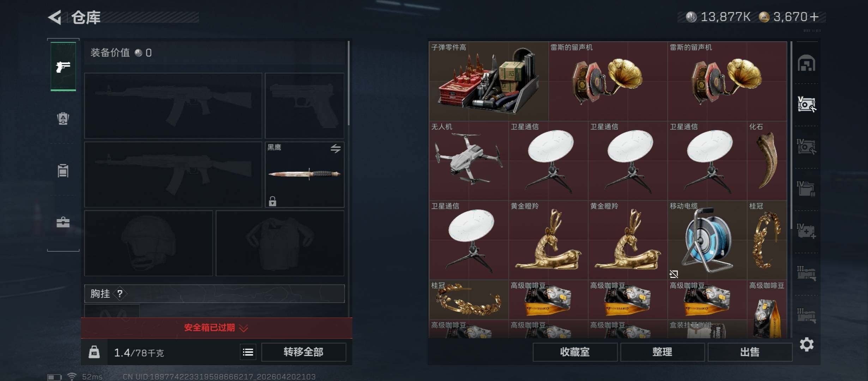
Task: Open the warehouse settings gear icon
Action: (807, 344)
